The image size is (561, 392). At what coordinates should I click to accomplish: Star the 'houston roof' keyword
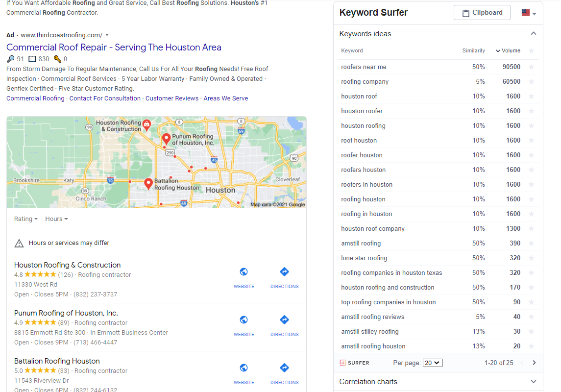(531, 96)
